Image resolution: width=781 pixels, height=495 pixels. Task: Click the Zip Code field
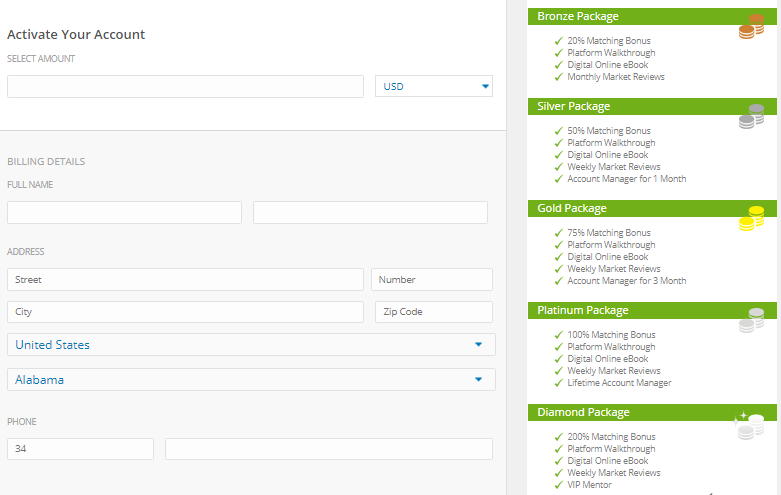tap(434, 312)
